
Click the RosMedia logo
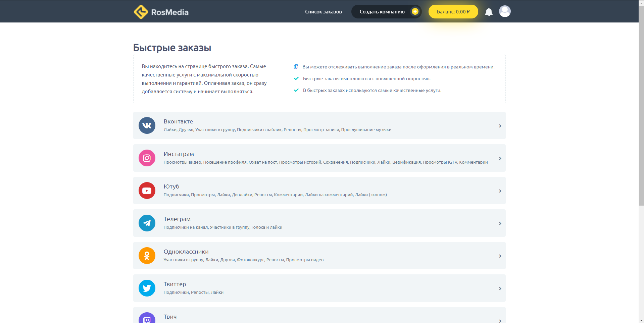[x=161, y=12]
